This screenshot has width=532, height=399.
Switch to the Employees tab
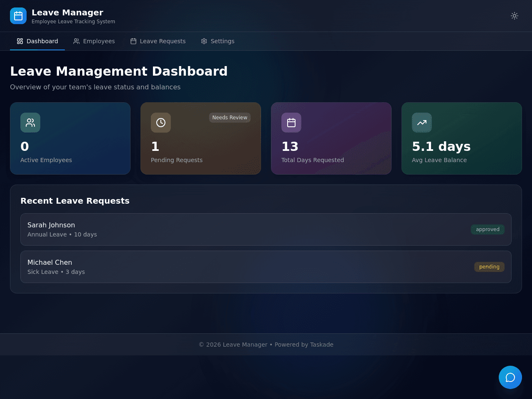(94, 41)
